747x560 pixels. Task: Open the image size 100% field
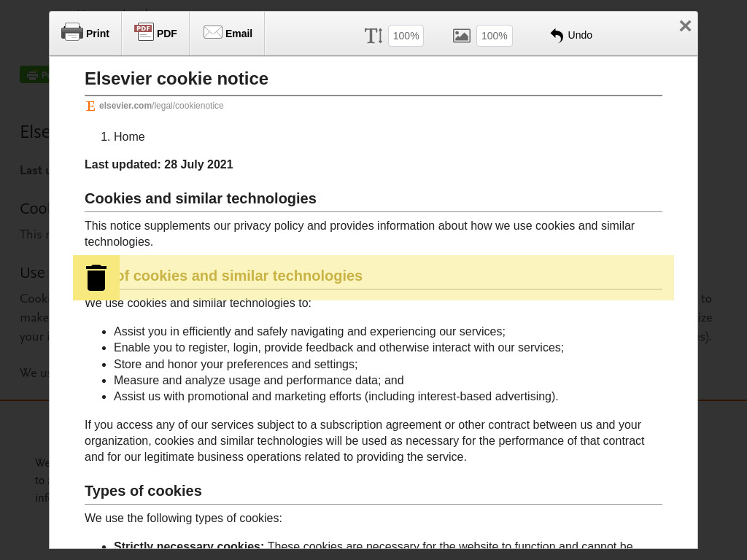pos(495,36)
